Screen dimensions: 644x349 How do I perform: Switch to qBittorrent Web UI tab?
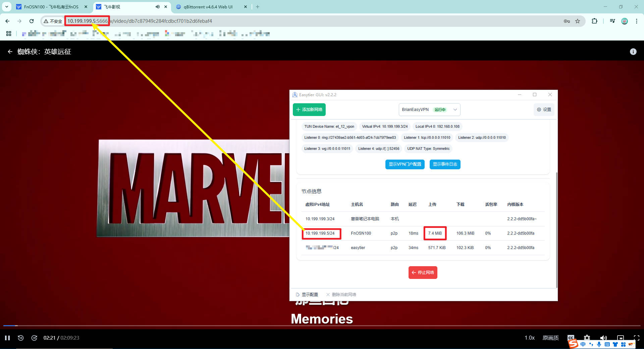click(208, 7)
